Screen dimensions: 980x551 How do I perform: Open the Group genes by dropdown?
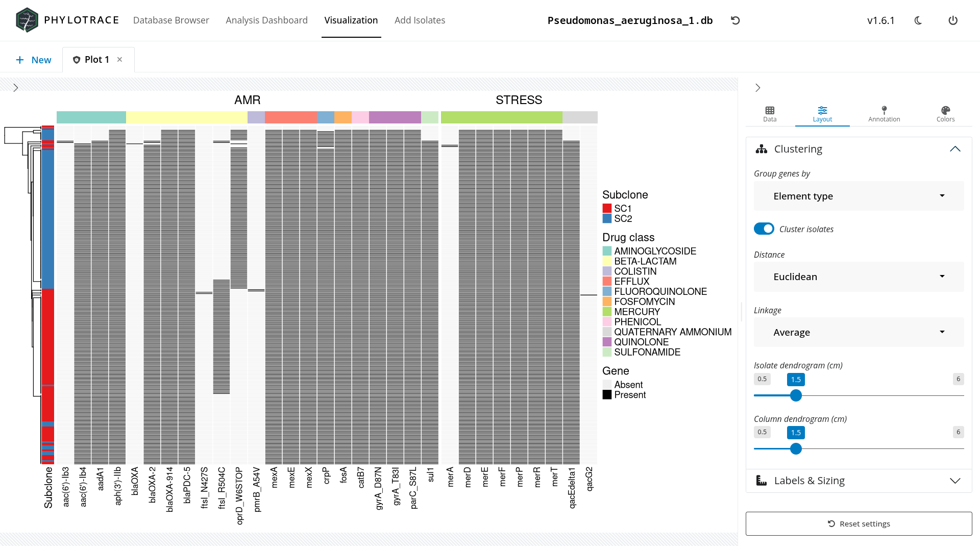859,196
